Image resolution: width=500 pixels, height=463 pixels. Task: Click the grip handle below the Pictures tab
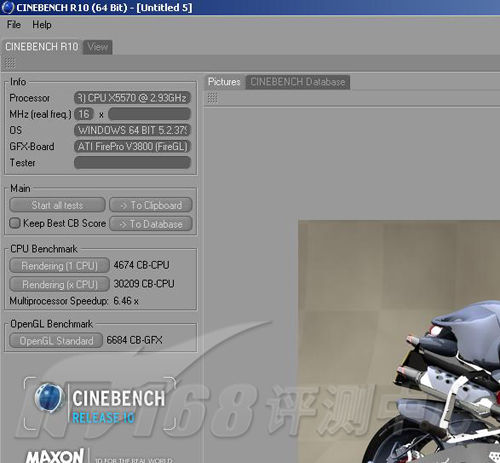[x=212, y=98]
